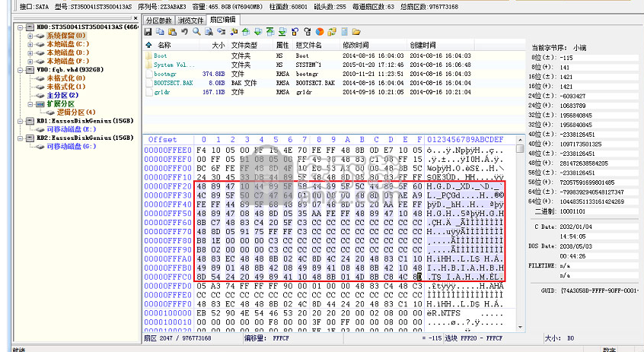This screenshot has width=644, height=352.
Task: Click the up-level arrow icon beside 名称 column
Action: pos(148,45)
